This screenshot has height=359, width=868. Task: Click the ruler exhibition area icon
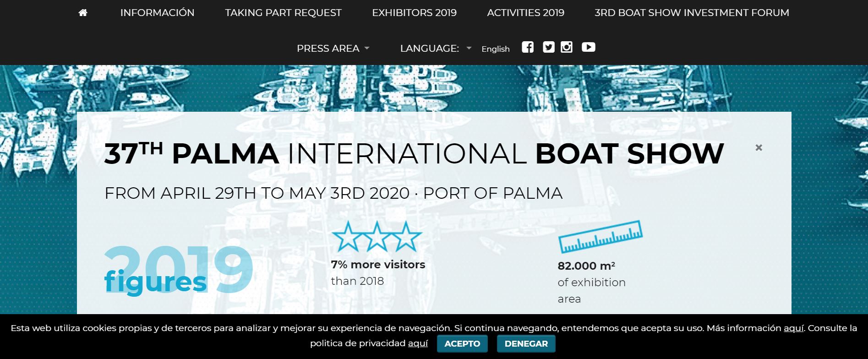click(x=600, y=237)
